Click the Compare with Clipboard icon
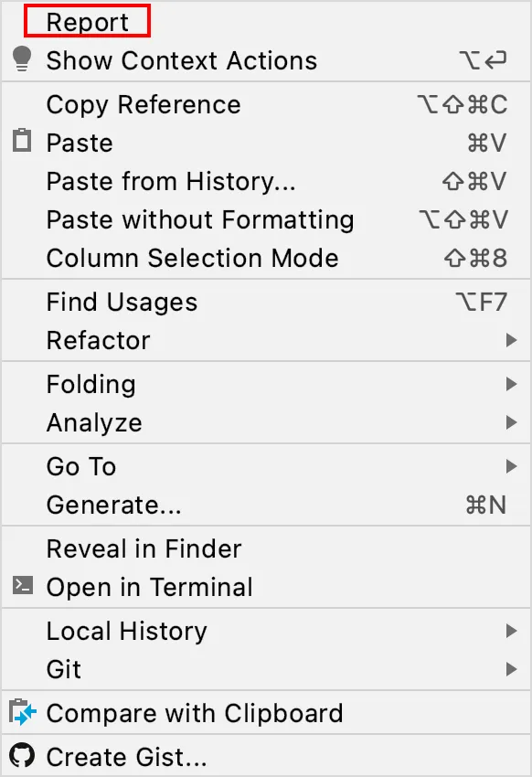Screen dimensions: 532x777 click(x=23, y=712)
